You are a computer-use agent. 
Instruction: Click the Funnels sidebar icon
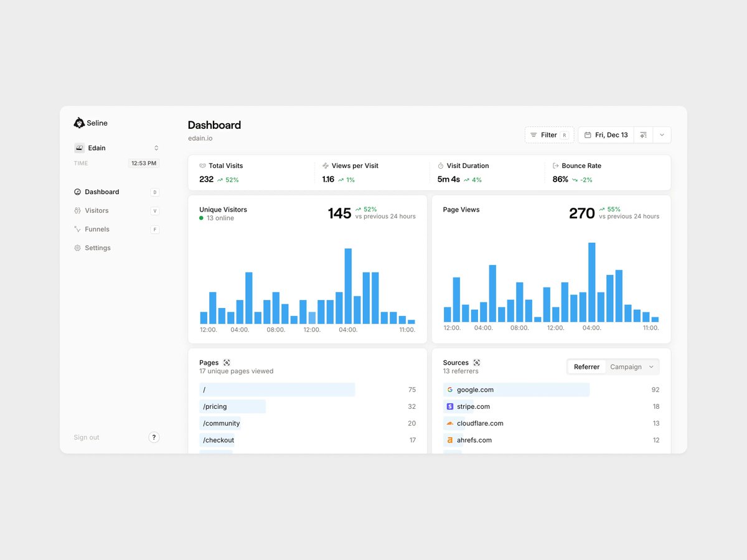(x=77, y=230)
